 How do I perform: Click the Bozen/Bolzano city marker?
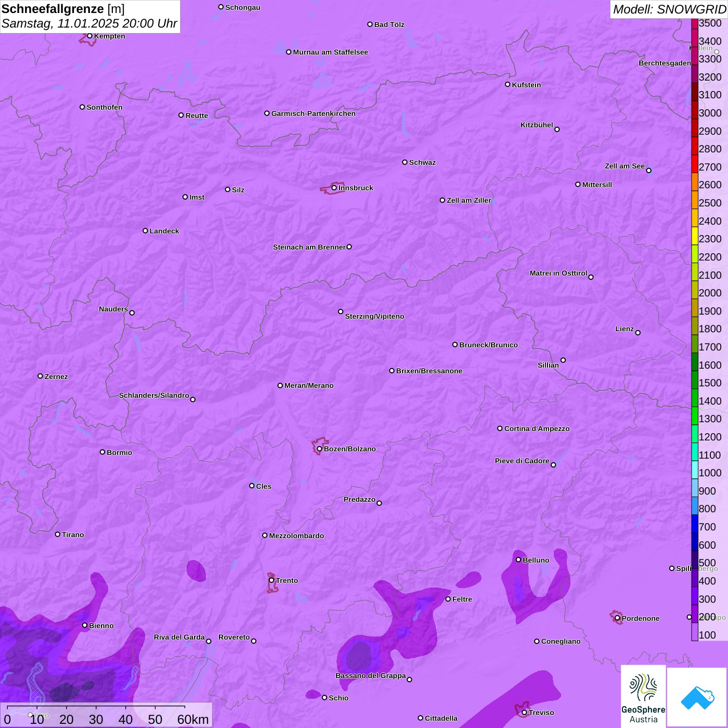[319, 449]
